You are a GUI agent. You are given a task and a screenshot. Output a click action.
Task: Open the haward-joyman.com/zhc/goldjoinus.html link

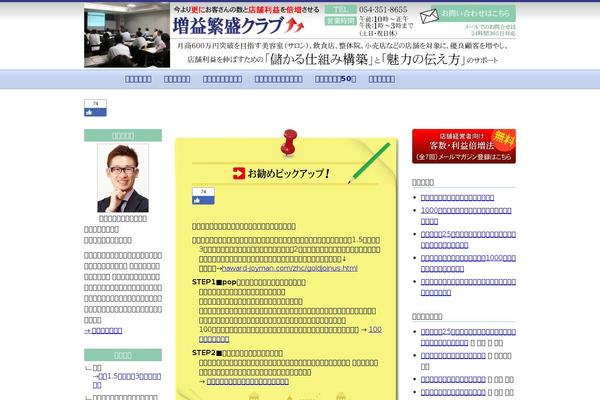[x=290, y=268]
